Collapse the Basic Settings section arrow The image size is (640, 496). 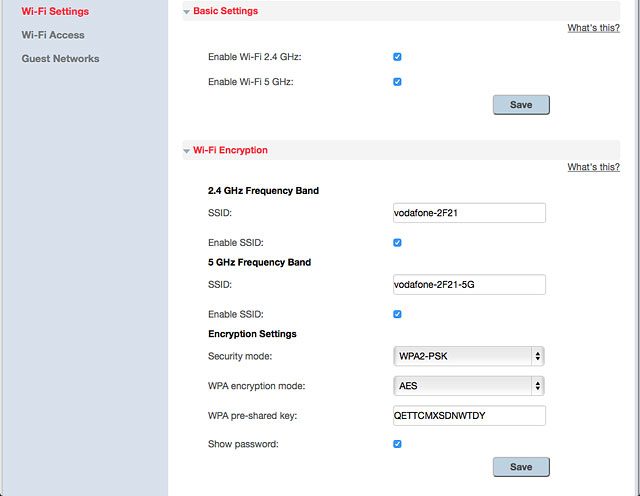(187, 12)
